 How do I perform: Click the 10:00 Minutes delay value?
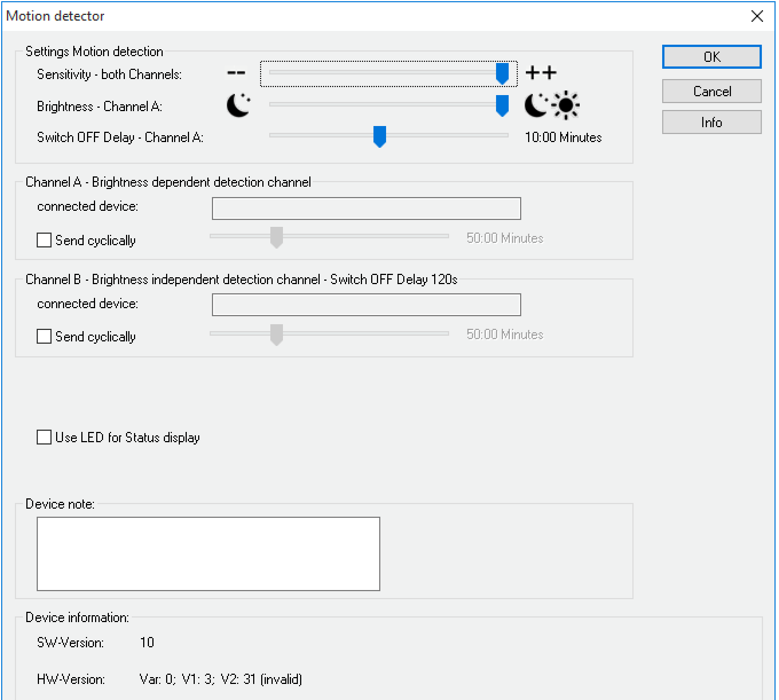point(563,137)
